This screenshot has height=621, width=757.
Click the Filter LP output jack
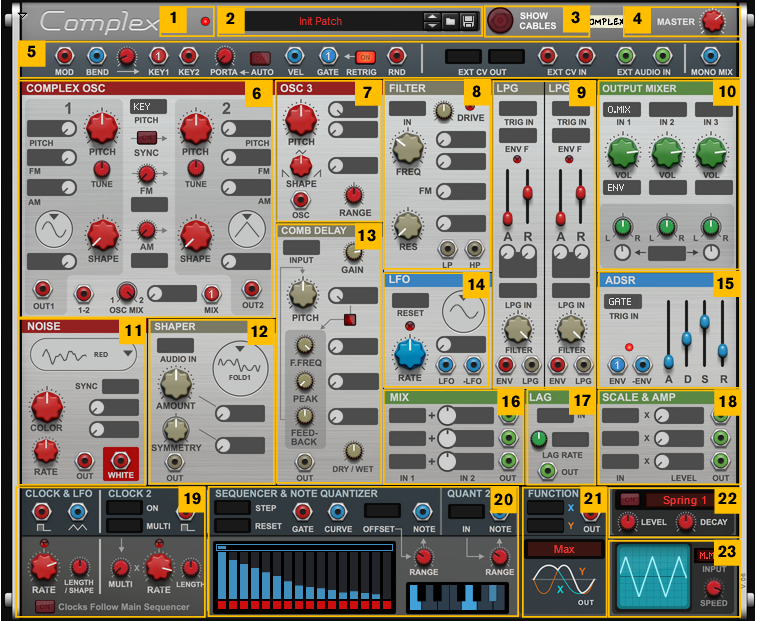pos(448,249)
